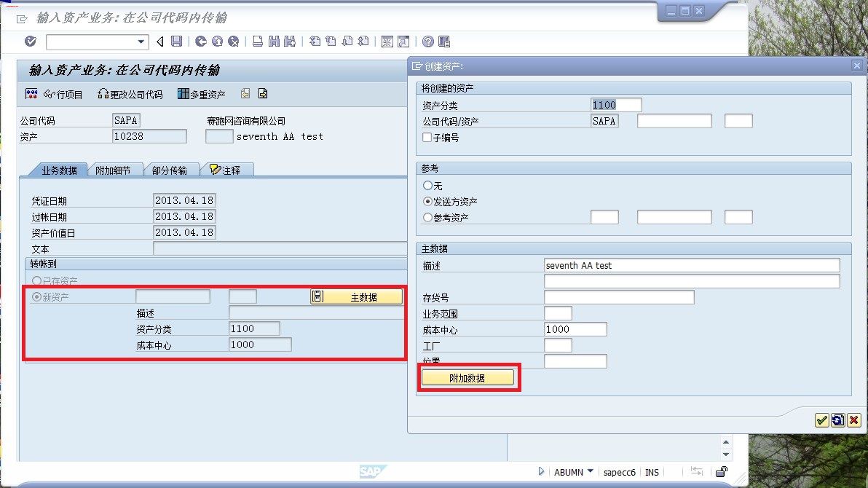Image resolution: width=868 pixels, height=488 pixels.
Task: Click the blue refresh icon in dialog footer
Action: (x=837, y=420)
